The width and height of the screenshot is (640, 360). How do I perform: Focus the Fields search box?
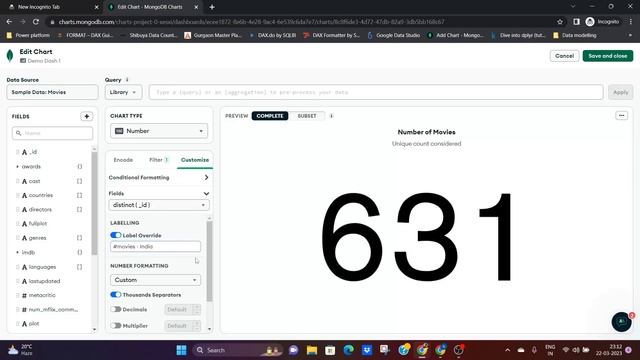click(x=52, y=133)
